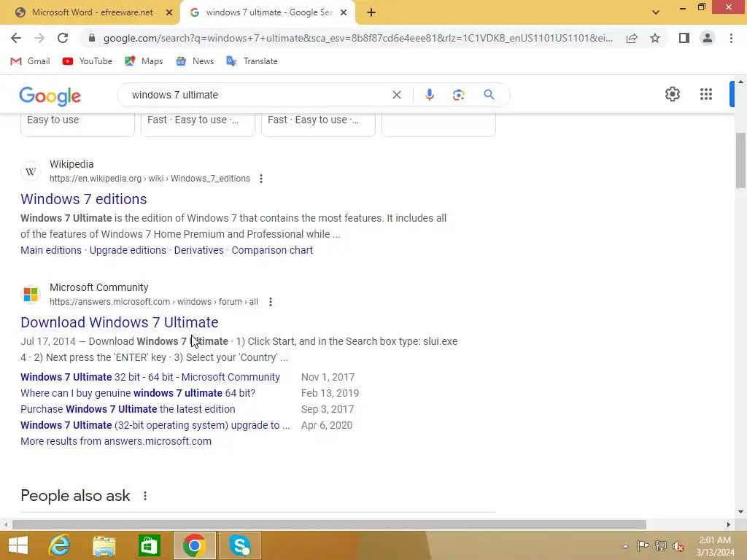The height and width of the screenshot is (560, 747).
Task: Launch Internet Explorer from taskbar
Action: (x=59, y=545)
